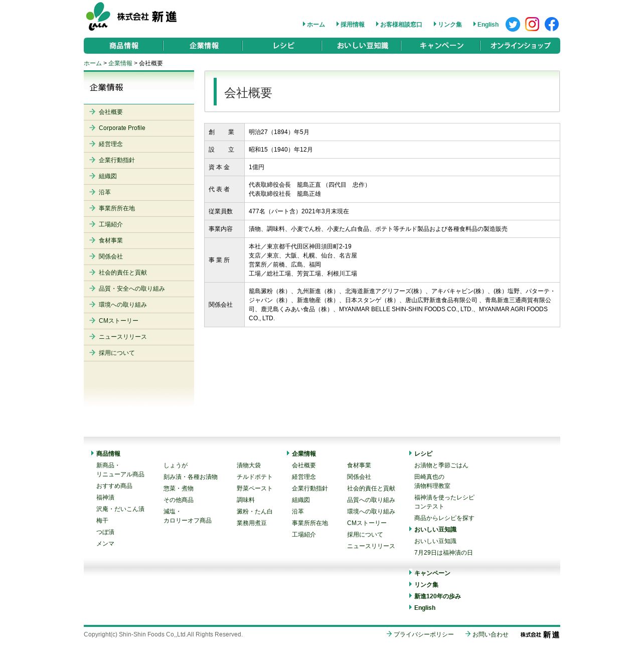644x648 pixels.
Task: Select 環境への取り組み in the sidebar
Action: [x=139, y=305]
